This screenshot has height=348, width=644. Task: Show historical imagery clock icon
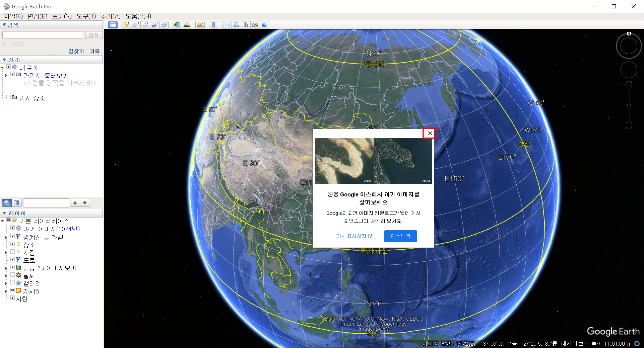point(177,25)
